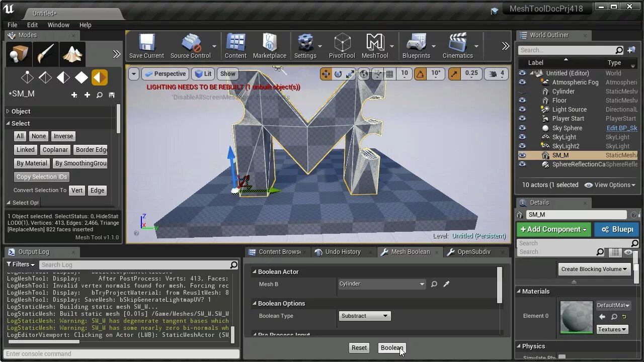The image size is (644, 362).
Task: Open Textures dropdown in Materials
Action: (612, 329)
